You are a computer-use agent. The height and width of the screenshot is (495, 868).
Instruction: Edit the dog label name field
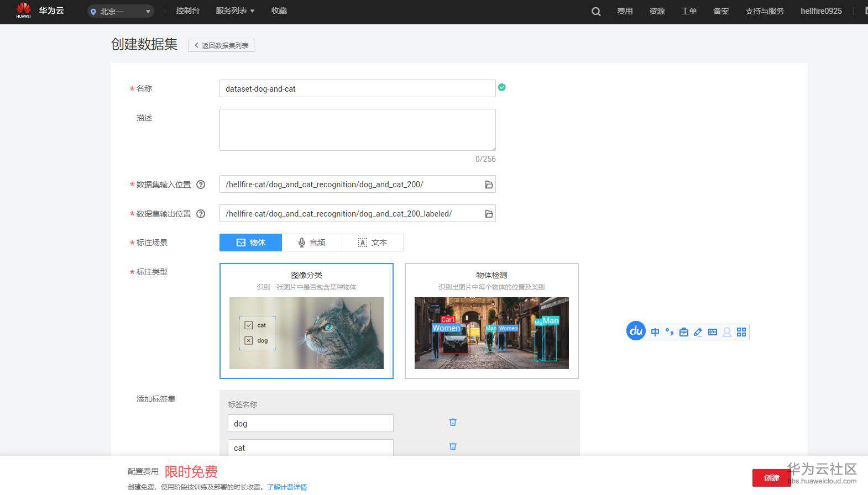click(310, 423)
